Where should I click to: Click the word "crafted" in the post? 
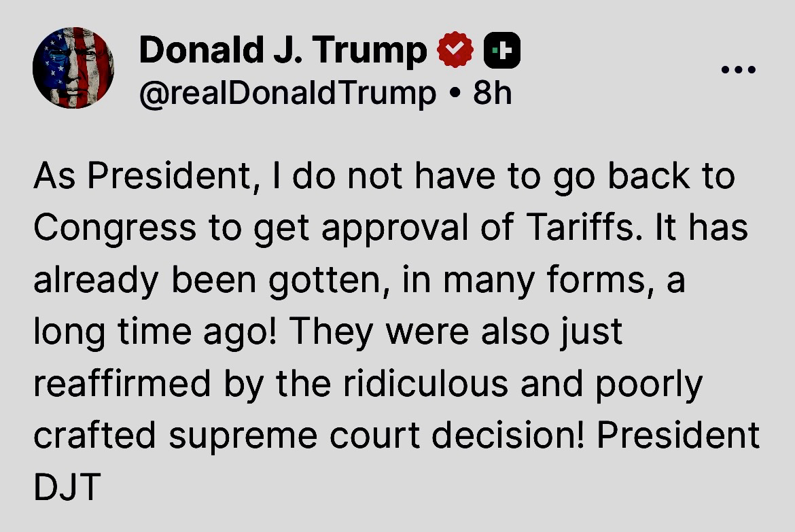click(94, 436)
